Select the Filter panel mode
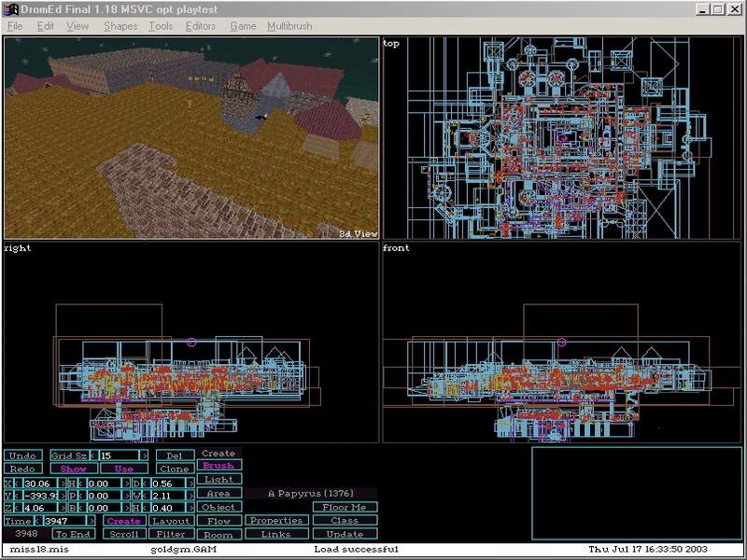This screenshot has width=747, height=560. (172, 534)
